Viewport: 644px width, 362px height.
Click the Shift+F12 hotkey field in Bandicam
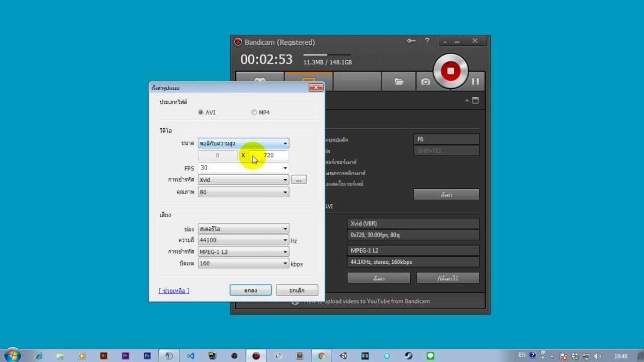(x=446, y=150)
